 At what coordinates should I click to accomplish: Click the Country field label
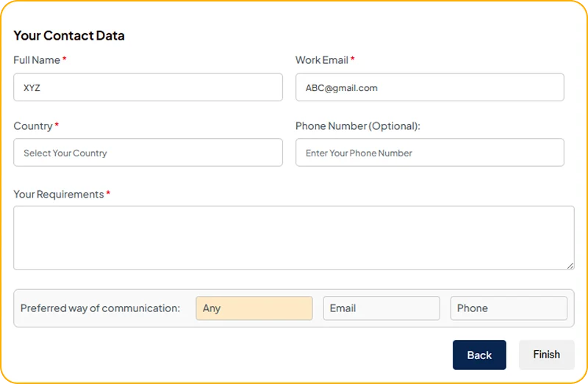[x=33, y=126]
